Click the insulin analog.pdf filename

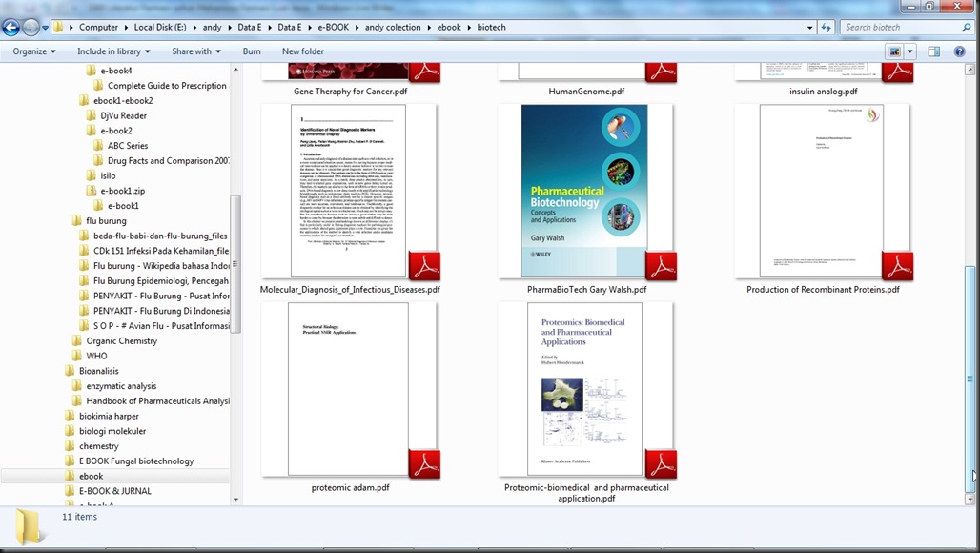click(823, 92)
